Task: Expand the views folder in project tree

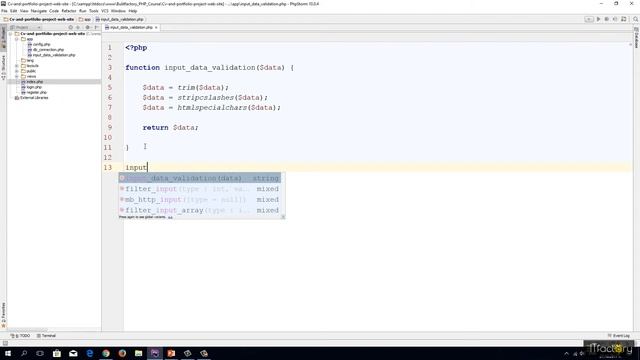Action: (x=17, y=76)
